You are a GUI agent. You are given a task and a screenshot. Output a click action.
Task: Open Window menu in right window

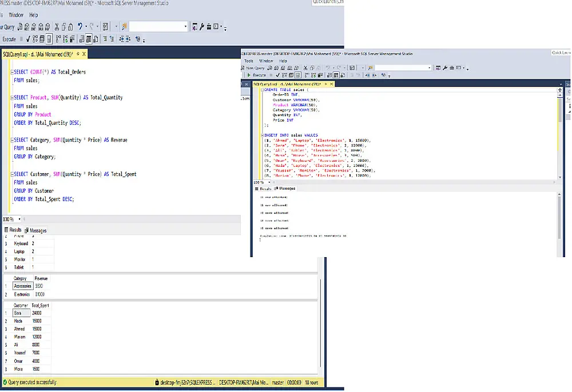266,61
